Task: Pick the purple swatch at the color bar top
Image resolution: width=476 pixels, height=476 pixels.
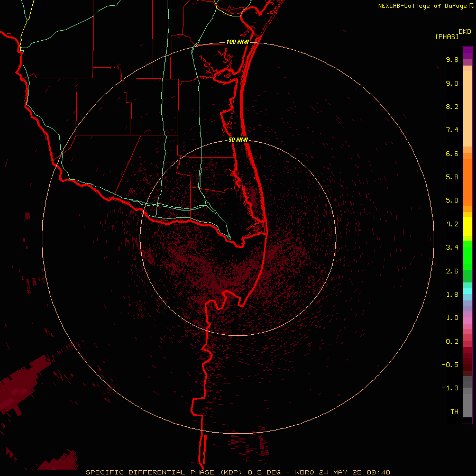Action: click(x=467, y=53)
